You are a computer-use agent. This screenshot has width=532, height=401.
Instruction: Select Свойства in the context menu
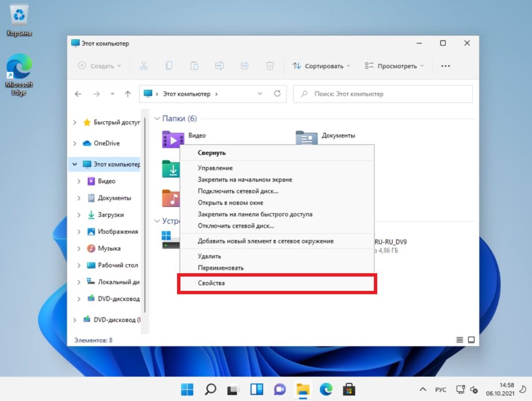pos(211,283)
